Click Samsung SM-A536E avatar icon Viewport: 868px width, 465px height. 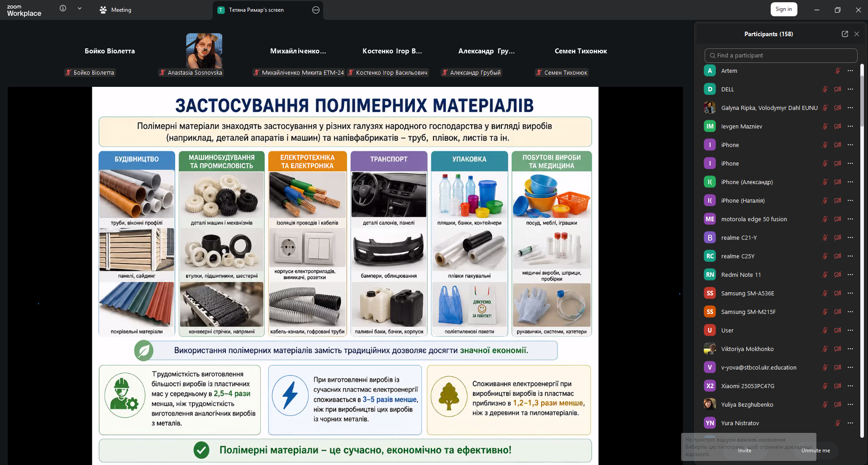point(710,293)
